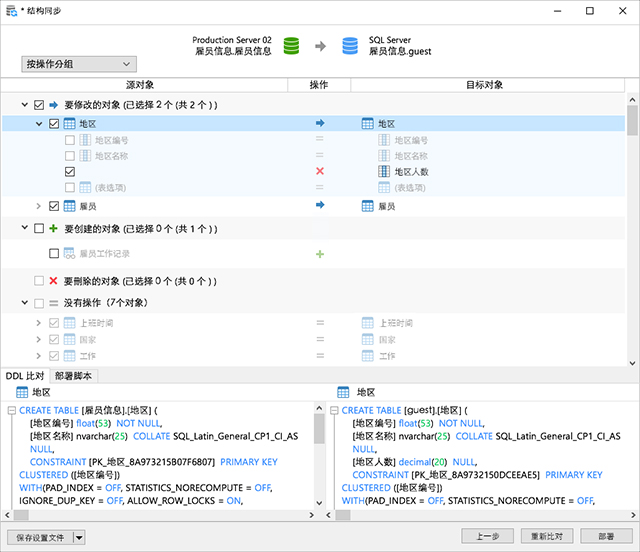This screenshot has height=552, width=640.
Task: Click the source 地区编号 column icon
Action: 85,140
